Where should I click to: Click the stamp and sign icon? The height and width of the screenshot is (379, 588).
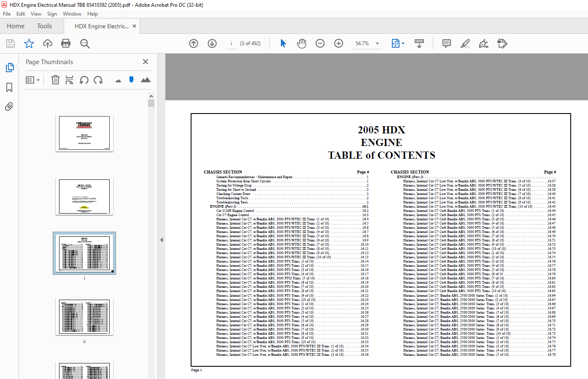pyautogui.click(x=502, y=43)
